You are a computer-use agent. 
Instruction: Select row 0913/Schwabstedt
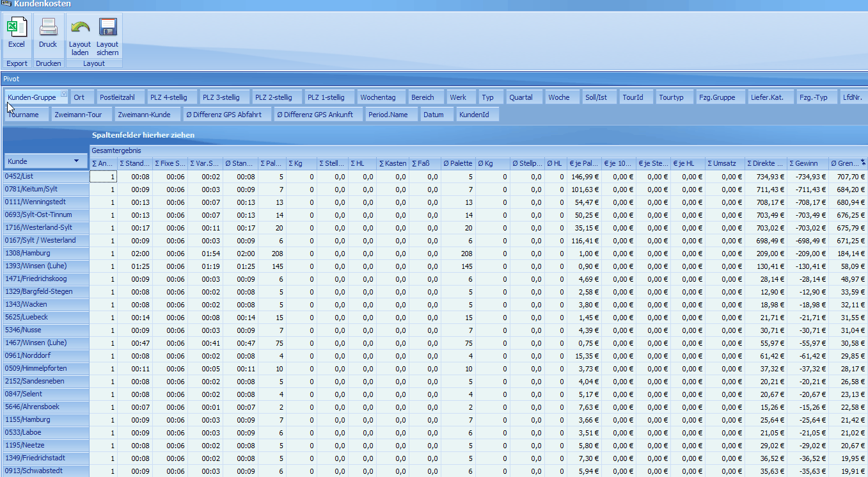45,471
